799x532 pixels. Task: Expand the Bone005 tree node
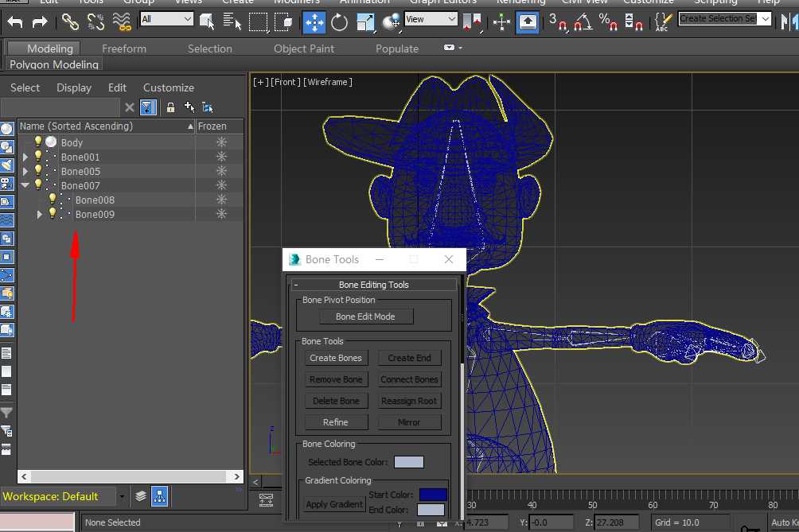click(x=25, y=171)
